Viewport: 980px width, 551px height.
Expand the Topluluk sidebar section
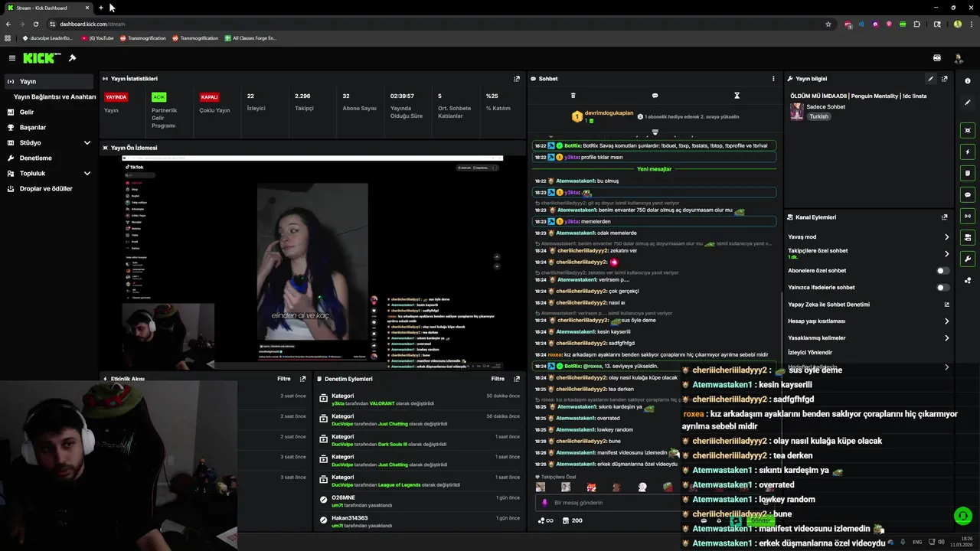pos(87,174)
